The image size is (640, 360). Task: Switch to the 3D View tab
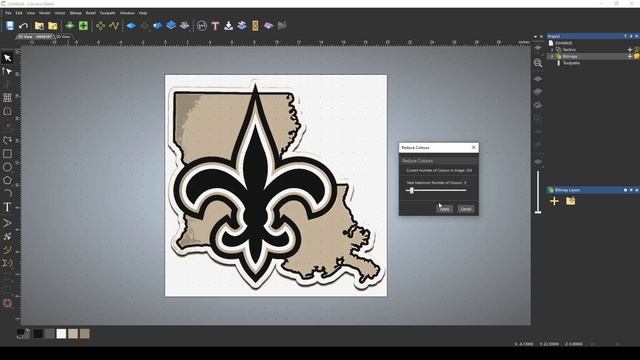click(x=63, y=37)
